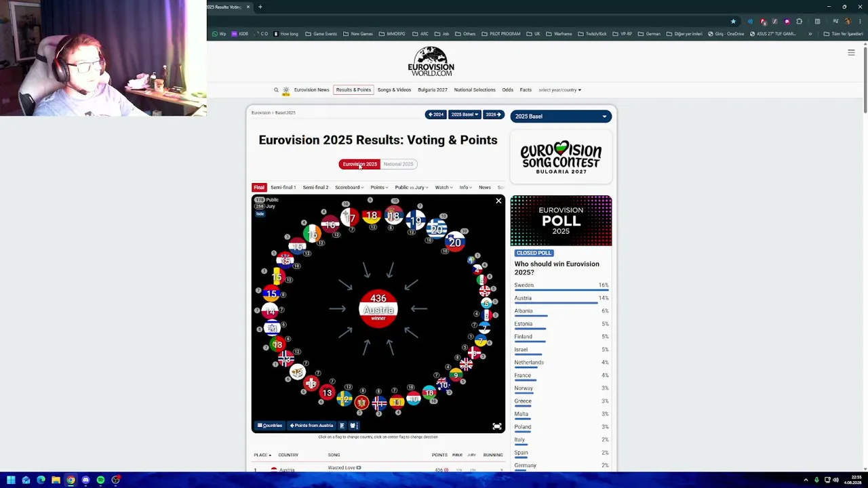Click the hide button on the Public/Jury legend
Screen dimensions: 868x488
pos(260,214)
